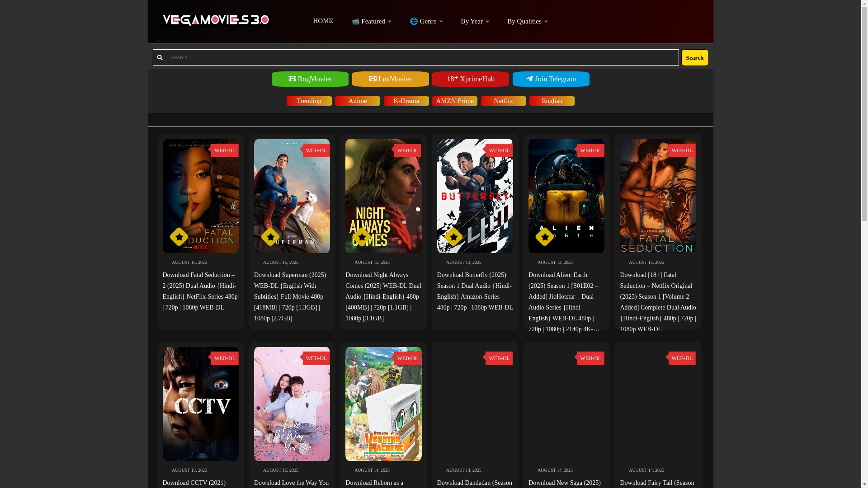Screen dimensions: 868x488
Task: Open Superman 2025 poster thumbnail
Action: tap(292, 196)
